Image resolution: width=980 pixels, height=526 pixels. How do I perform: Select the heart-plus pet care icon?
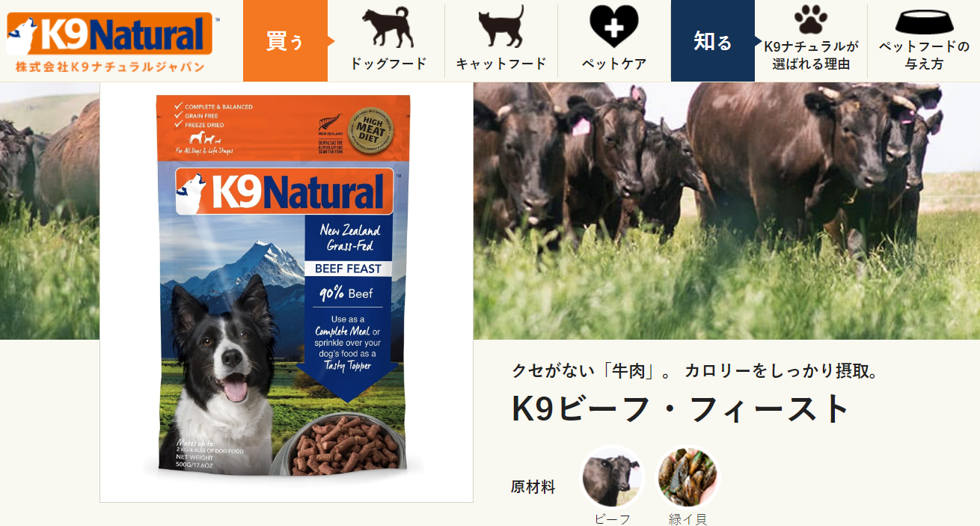pos(614,27)
